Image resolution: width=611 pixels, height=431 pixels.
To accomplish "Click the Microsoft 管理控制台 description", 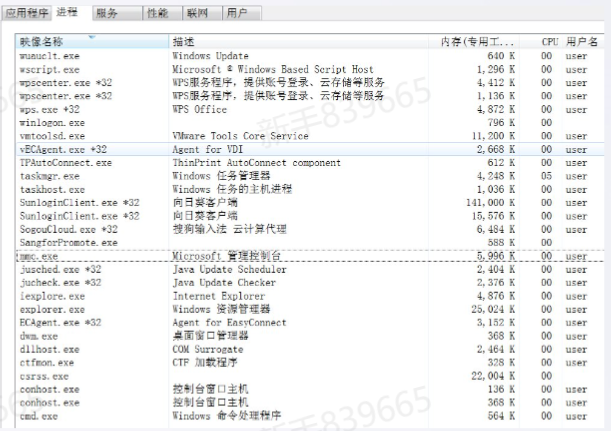I will [226, 256].
